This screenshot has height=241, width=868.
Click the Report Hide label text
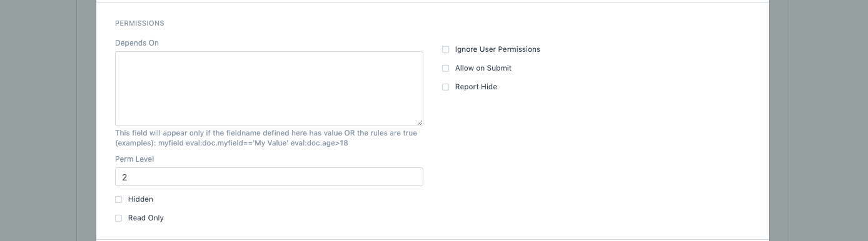tap(476, 87)
